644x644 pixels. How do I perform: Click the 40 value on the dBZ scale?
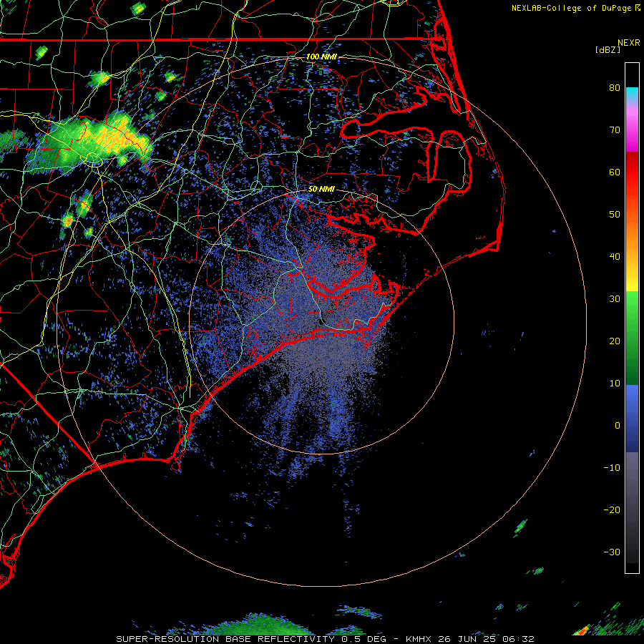click(x=615, y=257)
